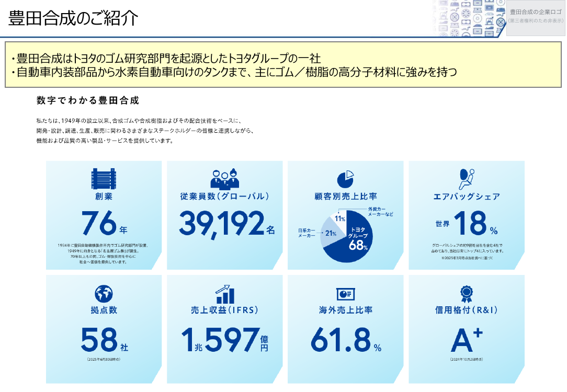Click the intro line starting 機能および品質
Screen dimensions: 567x392
tap(105, 141)
